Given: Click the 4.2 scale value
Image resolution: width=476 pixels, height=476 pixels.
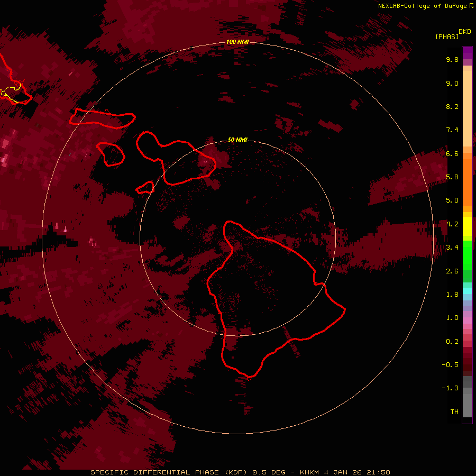Looking at the screenshot, I should tap(452, 224).
